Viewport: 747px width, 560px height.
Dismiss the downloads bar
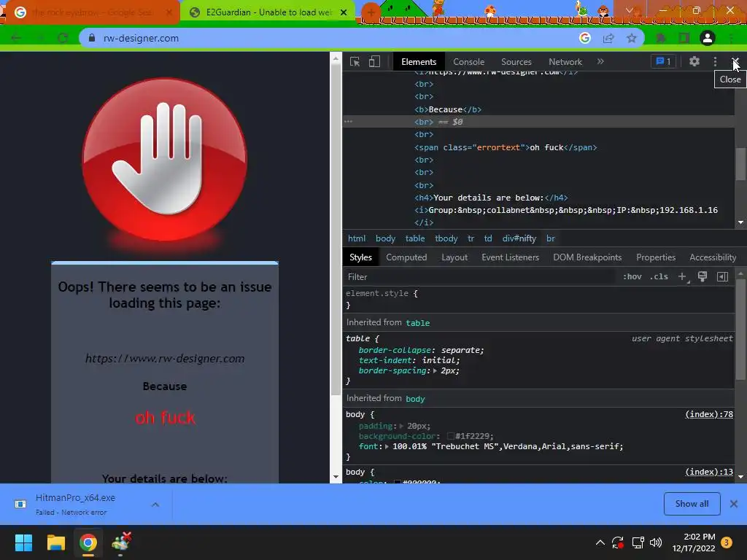[734, 504]
